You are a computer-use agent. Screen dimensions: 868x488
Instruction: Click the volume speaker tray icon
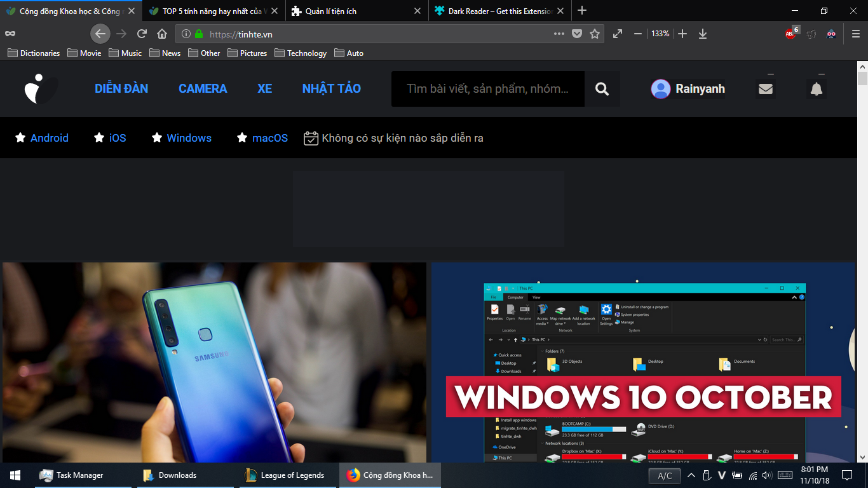pos(766,475)
